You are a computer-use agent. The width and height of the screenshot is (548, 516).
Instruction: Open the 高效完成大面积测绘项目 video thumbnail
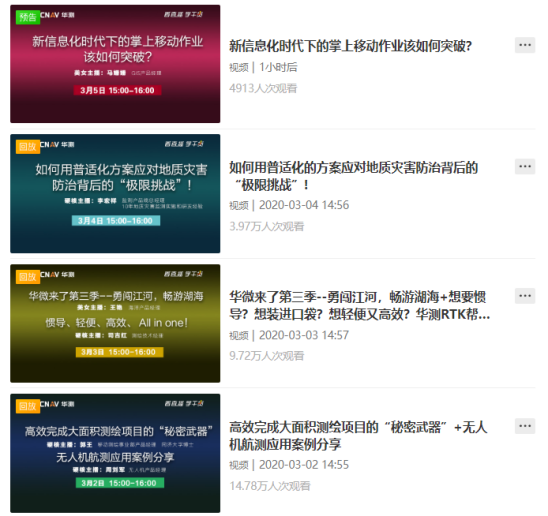point(115,453)
